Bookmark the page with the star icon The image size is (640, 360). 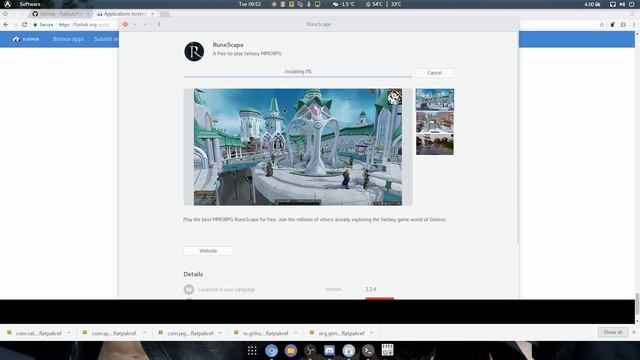pyautogui.click(x=602, y=24)
